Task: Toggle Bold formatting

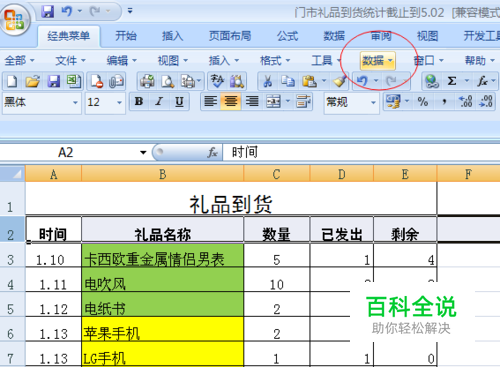Action: pos(139,101)
